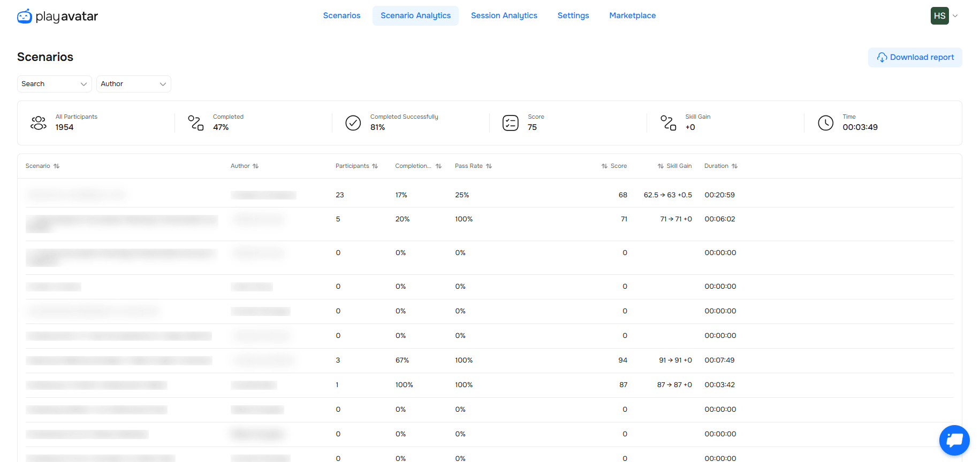Click the Time clock icon

pyautogui.click(x=825, y=123)
